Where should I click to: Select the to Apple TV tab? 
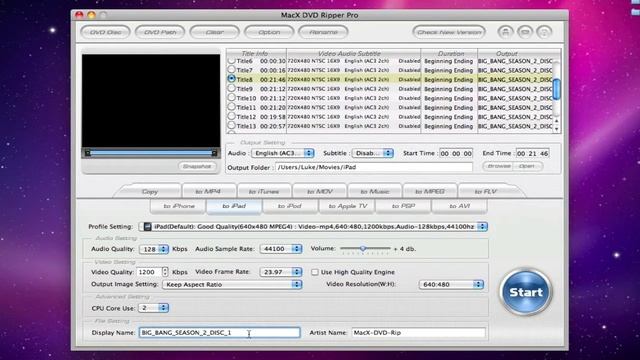coord(348,206)
